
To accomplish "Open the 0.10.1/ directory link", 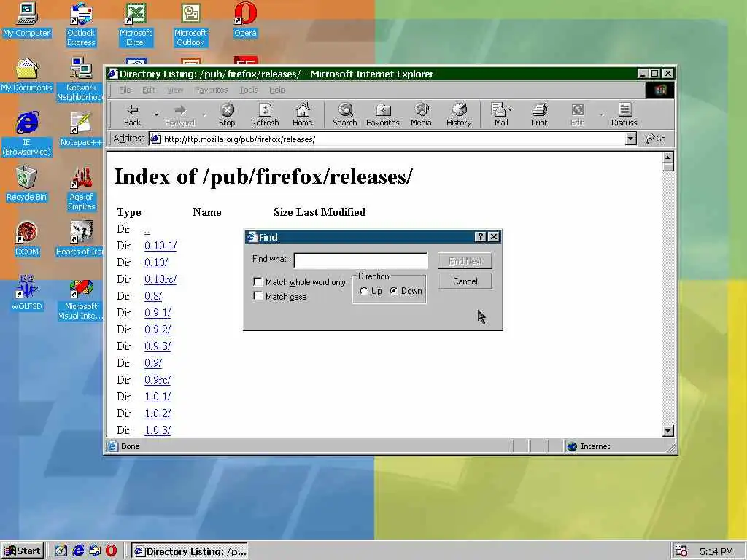I will point(160,246).
